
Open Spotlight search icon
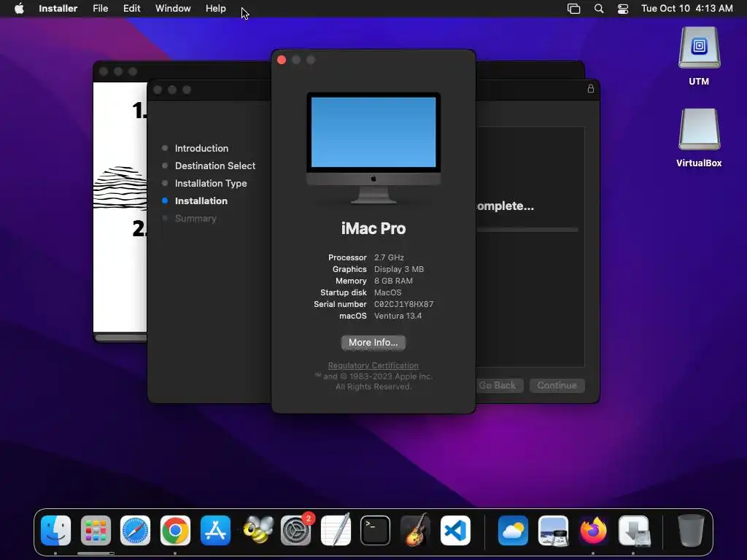tap(599, 9)
